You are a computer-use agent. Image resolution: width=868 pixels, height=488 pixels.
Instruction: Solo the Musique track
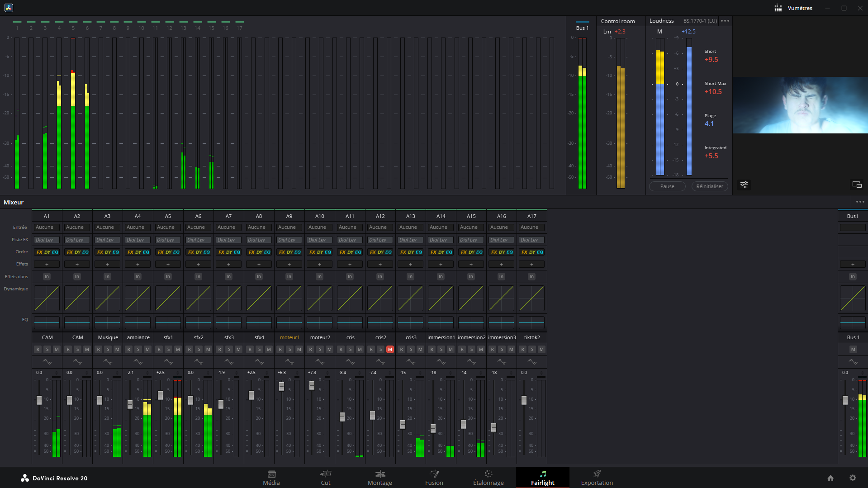pos(108,349)
